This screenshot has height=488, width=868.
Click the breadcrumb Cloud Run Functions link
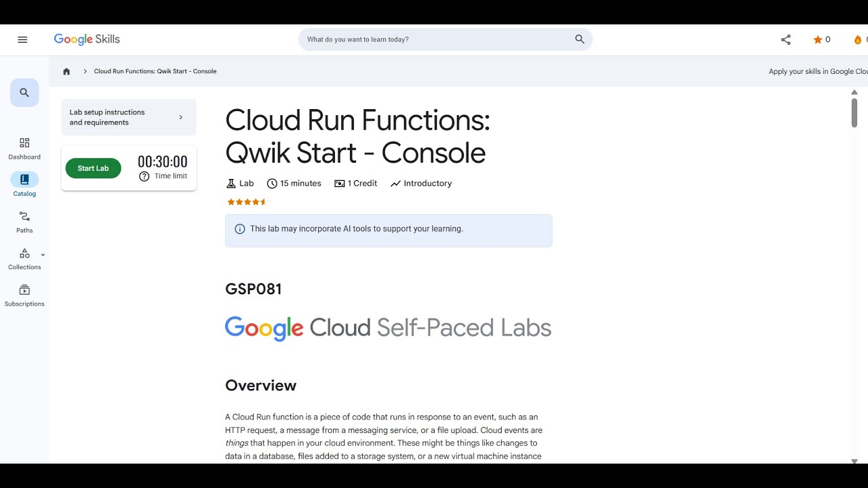[x=155, y=71]
